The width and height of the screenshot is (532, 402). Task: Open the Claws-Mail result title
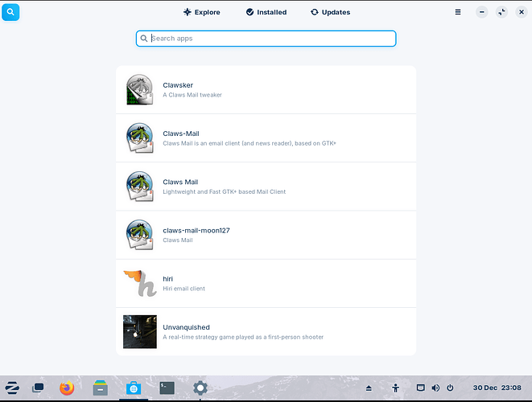click(181, 133)
